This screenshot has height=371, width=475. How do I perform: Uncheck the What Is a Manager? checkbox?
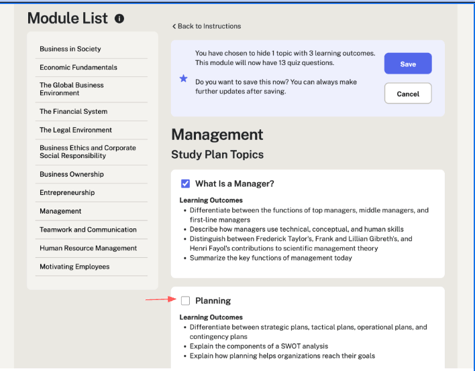point(185,184)
